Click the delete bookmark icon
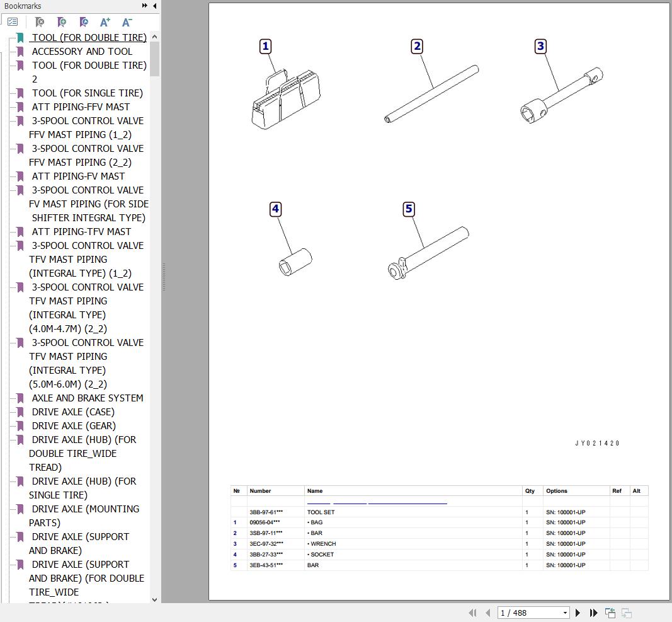Image resolution: width=672 pixels, height=622 pixels. 40,22
